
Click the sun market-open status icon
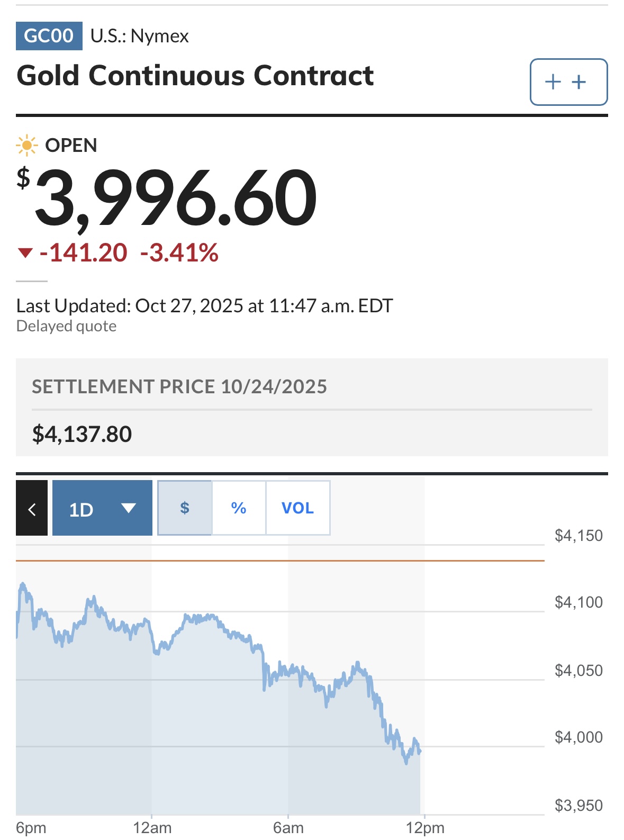pyautogui.click(x=26, y=145)
